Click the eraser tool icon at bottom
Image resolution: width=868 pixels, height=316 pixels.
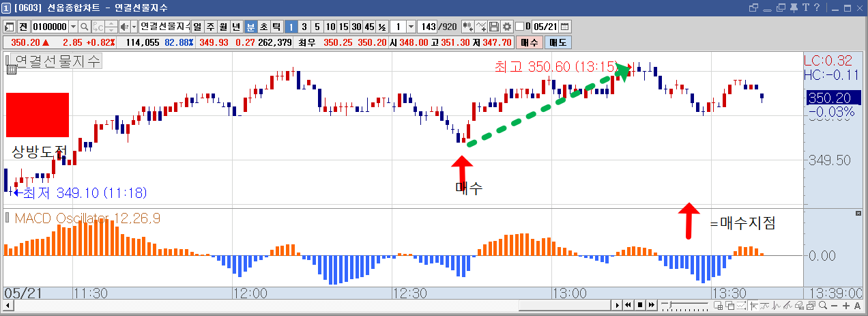point(800,305)
